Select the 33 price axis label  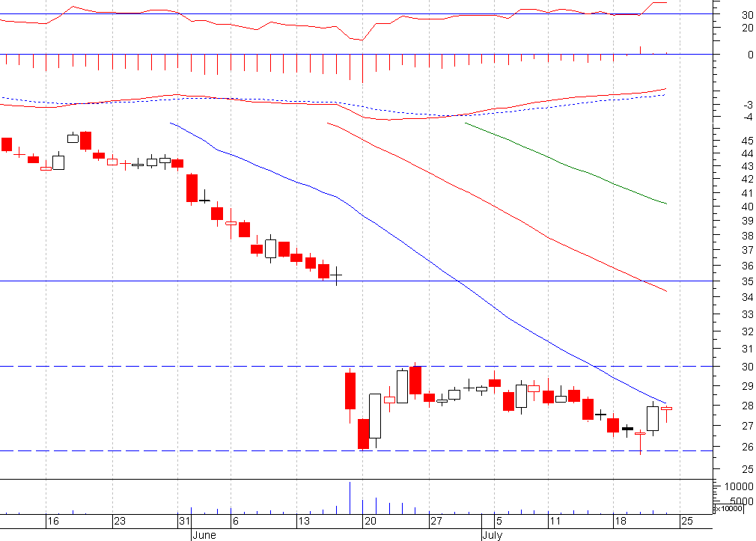(x=747, y=314)
